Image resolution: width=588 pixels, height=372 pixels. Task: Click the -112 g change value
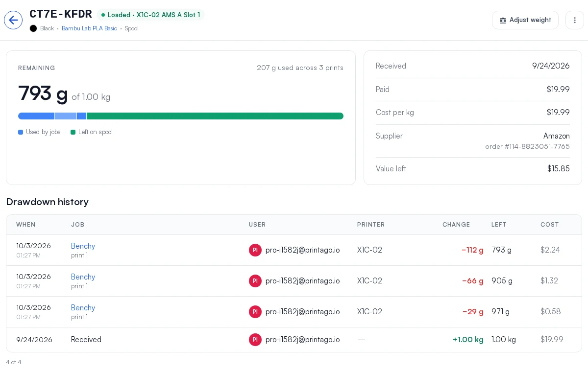coord(472,250)
